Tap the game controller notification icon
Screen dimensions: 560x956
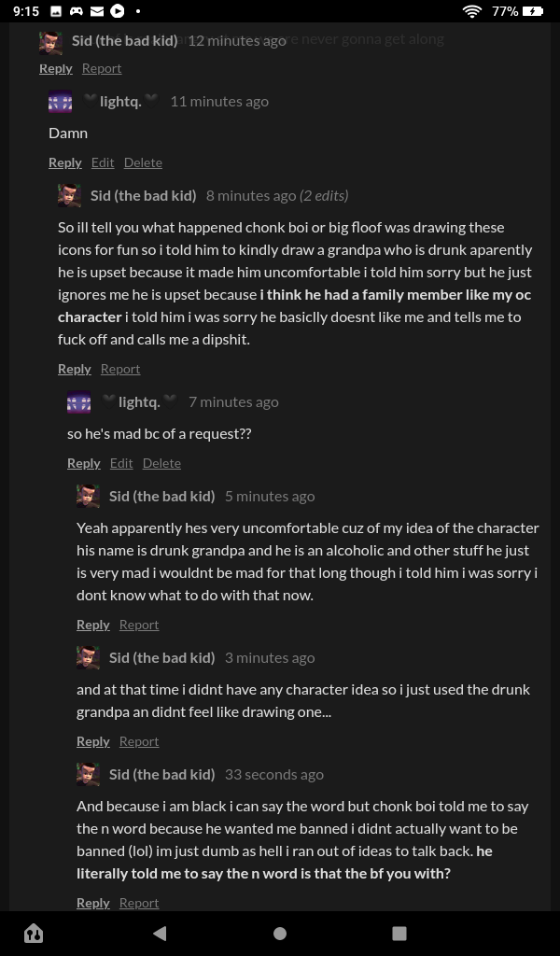(x=77, y=11)
